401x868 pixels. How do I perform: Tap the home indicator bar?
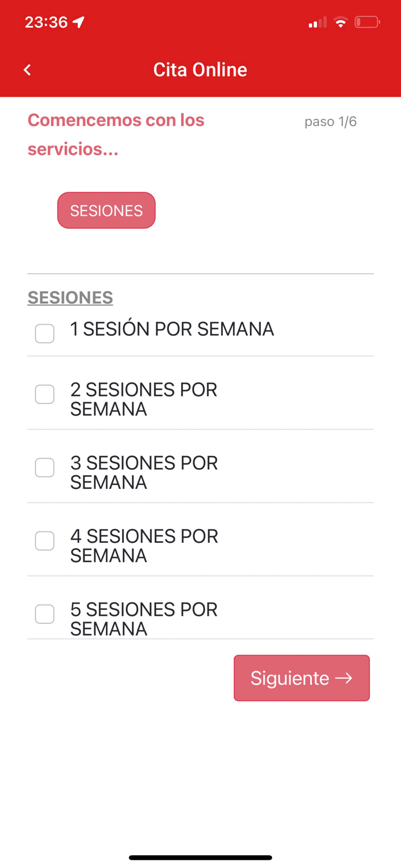pos(200,858)
